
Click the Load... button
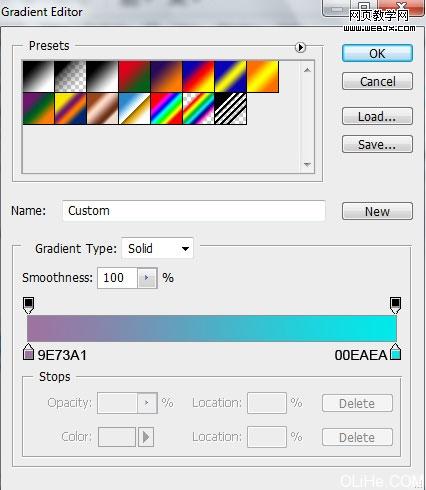point(377,116)
